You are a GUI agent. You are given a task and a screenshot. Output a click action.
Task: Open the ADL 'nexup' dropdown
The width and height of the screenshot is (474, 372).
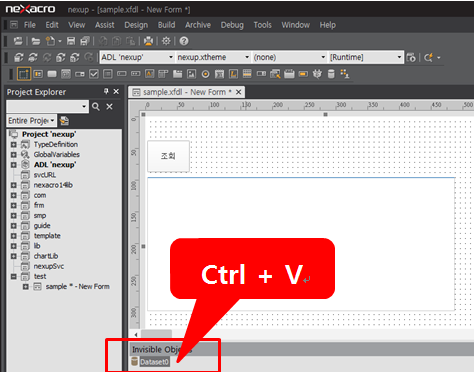[x=137, y=57]
